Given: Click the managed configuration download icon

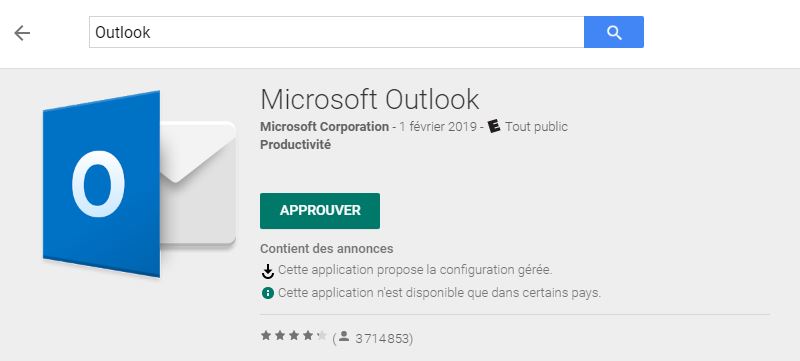Looking at the screenshot, I should coord(268,272).
